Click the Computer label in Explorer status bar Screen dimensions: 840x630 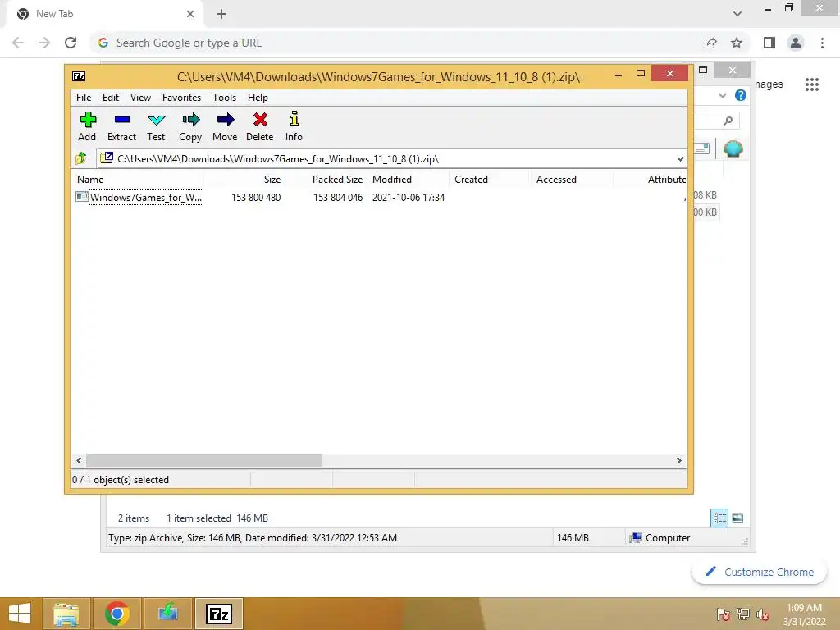pyautogui.click(x=668, y=538)
